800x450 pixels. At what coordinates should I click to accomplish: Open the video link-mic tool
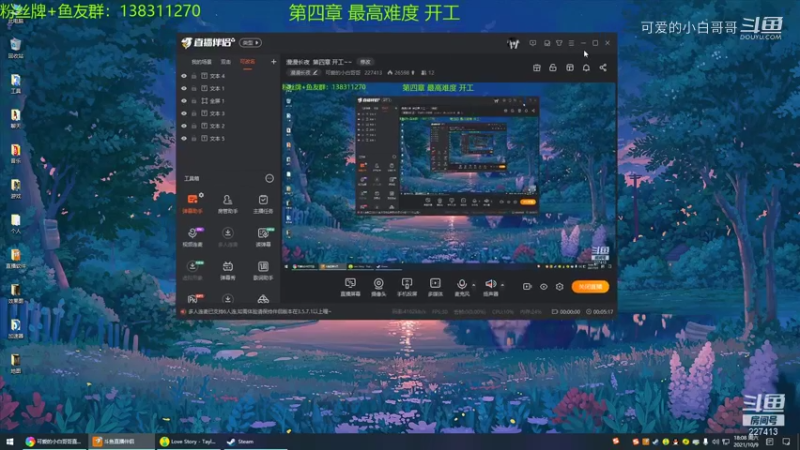point(193,237)
